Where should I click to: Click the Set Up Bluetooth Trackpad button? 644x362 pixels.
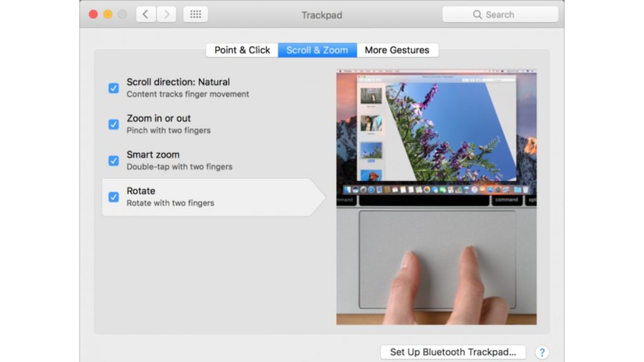[453, 352]
